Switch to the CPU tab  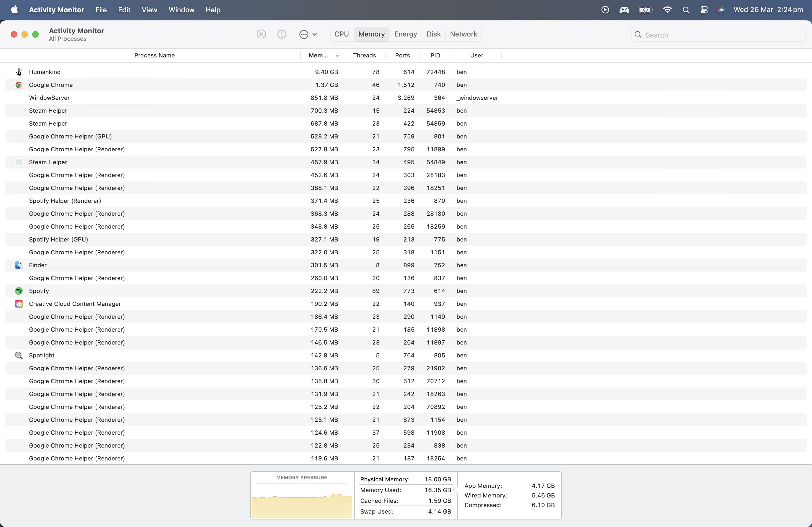342,34
